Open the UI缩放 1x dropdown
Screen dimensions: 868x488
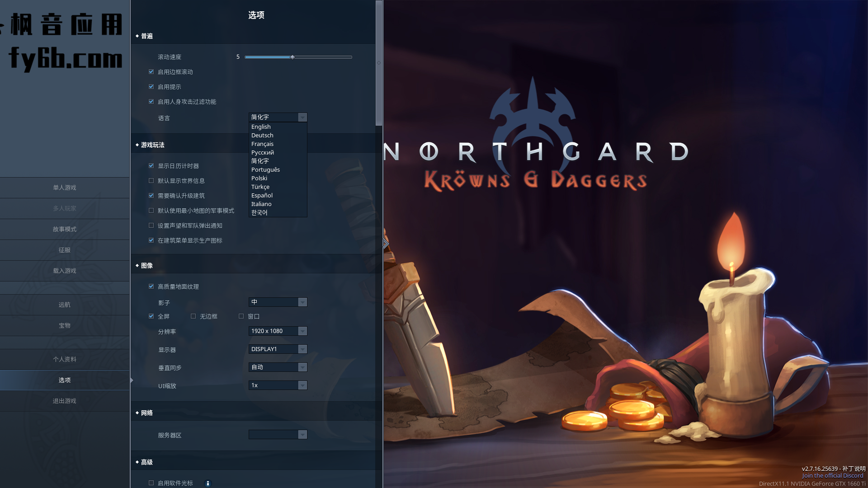click(x=278, y=385)
